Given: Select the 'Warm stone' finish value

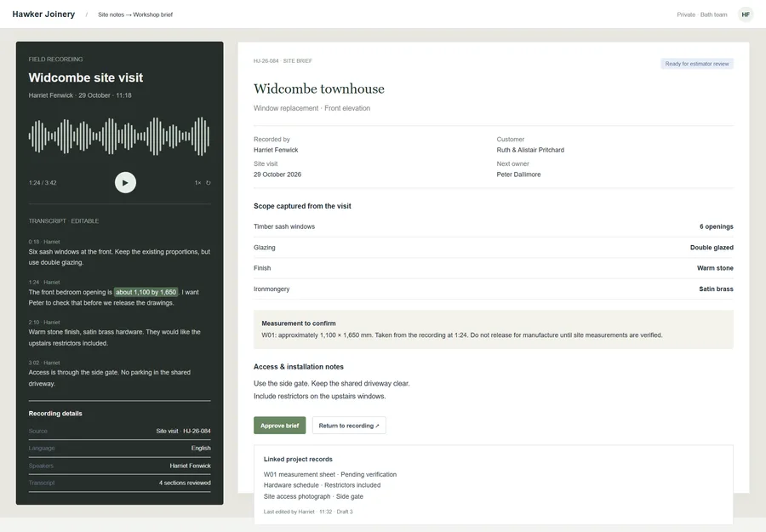Looking at the screenshot, I should [x=715, y=268].
